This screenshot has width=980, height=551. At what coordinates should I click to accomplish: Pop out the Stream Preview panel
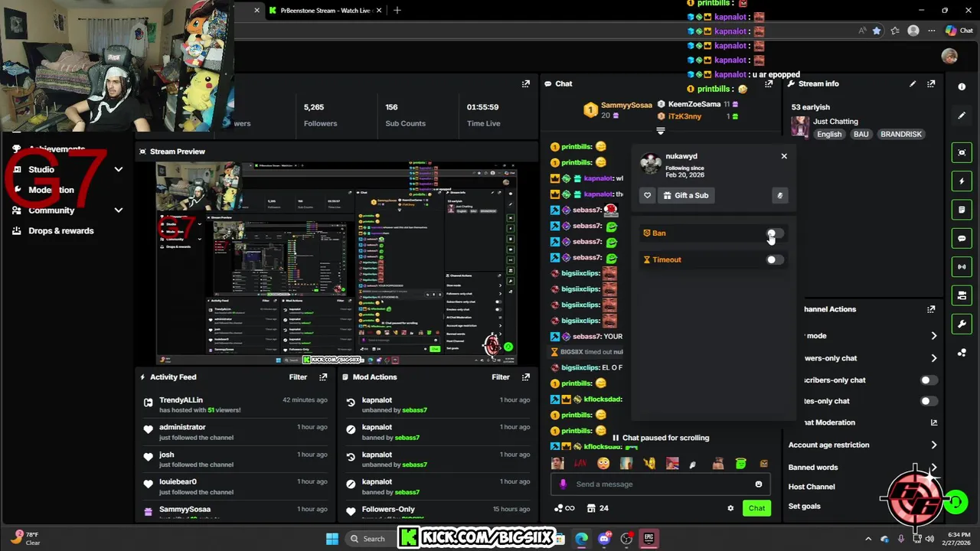(x=526, y=83)
